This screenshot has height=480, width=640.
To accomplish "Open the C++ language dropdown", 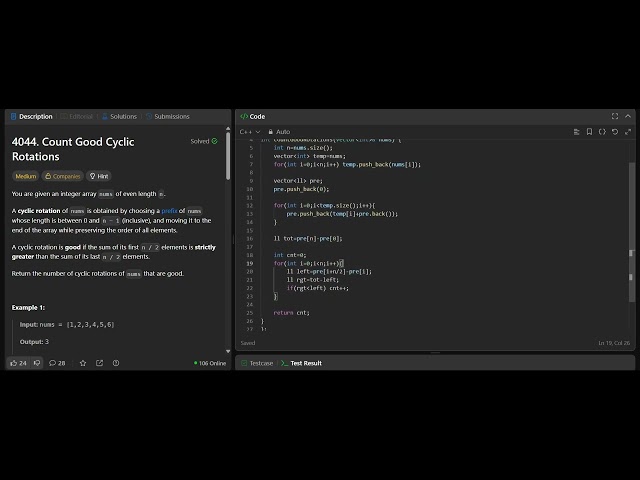I will (x=249, y=132).
